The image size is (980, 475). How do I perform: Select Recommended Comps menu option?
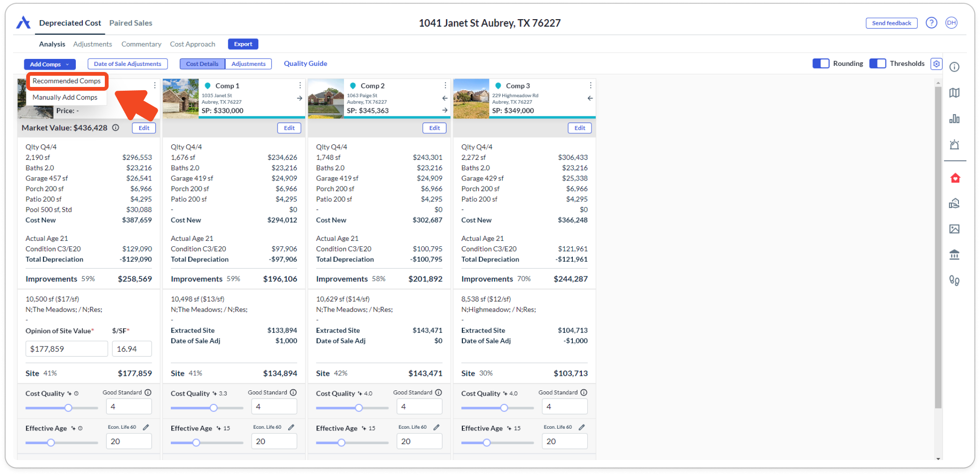tap(66, 81)
